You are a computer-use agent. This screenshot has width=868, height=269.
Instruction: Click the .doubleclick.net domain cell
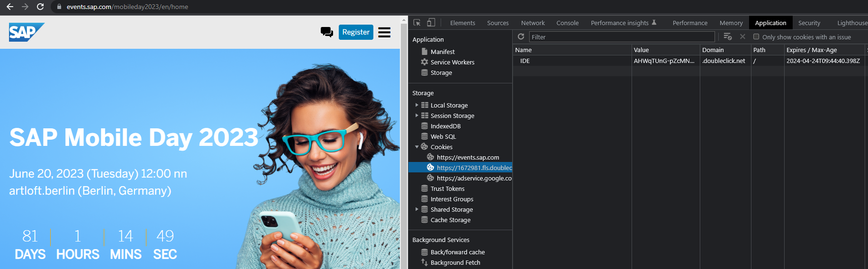(723, 61)
